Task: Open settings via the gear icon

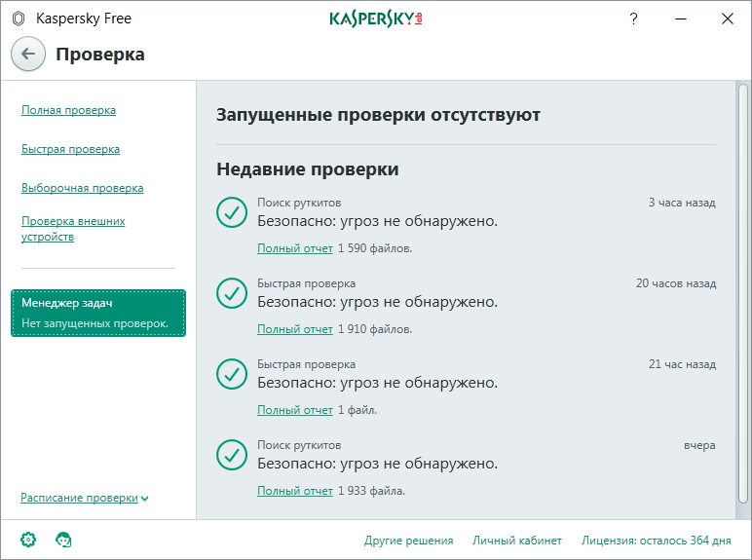Action: (x=28, y=540)
